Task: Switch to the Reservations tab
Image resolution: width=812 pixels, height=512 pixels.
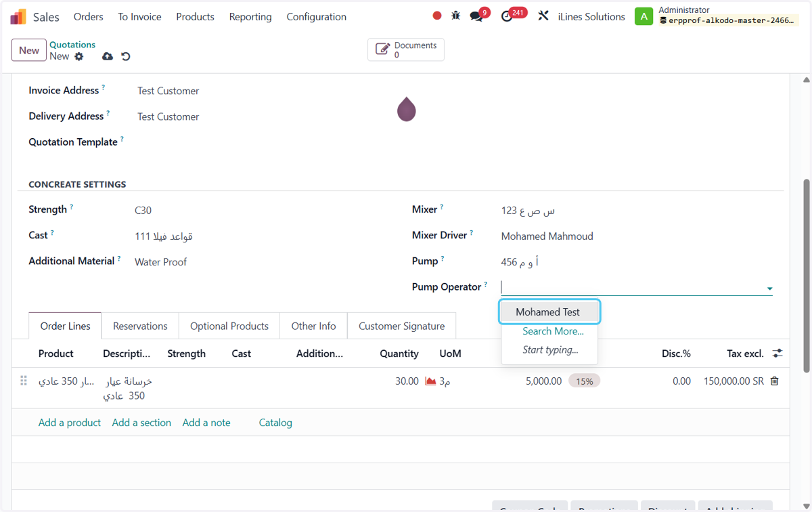Action: click(140, 326)
